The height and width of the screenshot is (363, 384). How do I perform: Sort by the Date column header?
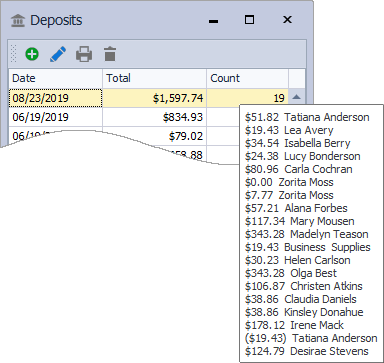point(55,78)
